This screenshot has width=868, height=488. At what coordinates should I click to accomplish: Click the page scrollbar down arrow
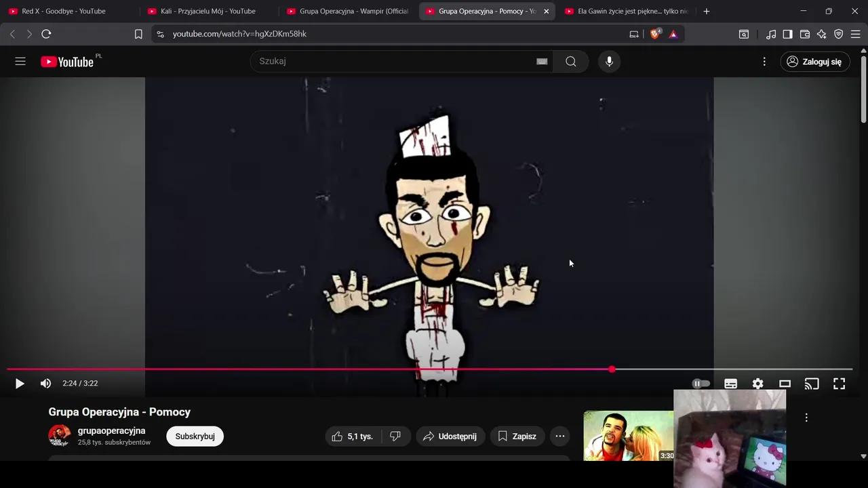863,456
